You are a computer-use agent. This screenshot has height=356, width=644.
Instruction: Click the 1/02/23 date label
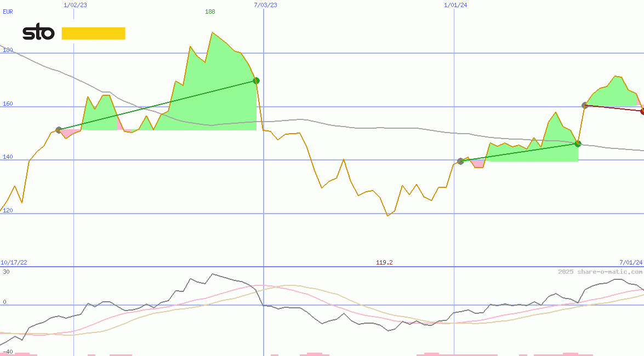point(75,5)
